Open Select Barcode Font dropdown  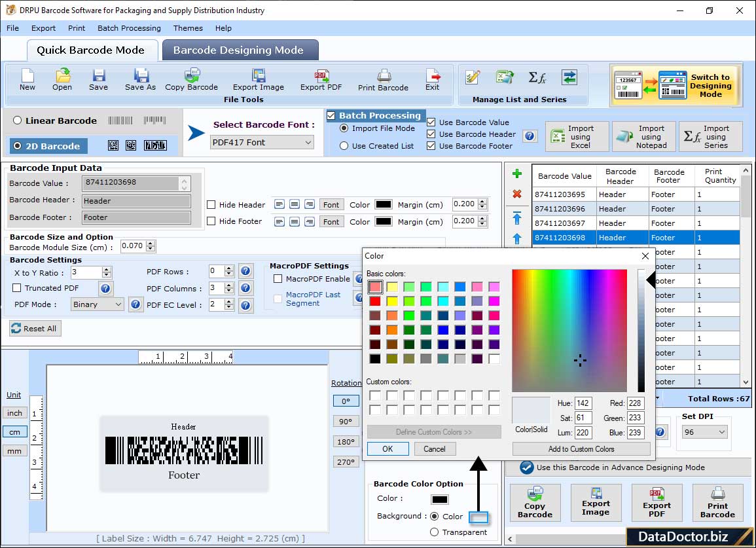pyautogui.click(x=262, y=142)
